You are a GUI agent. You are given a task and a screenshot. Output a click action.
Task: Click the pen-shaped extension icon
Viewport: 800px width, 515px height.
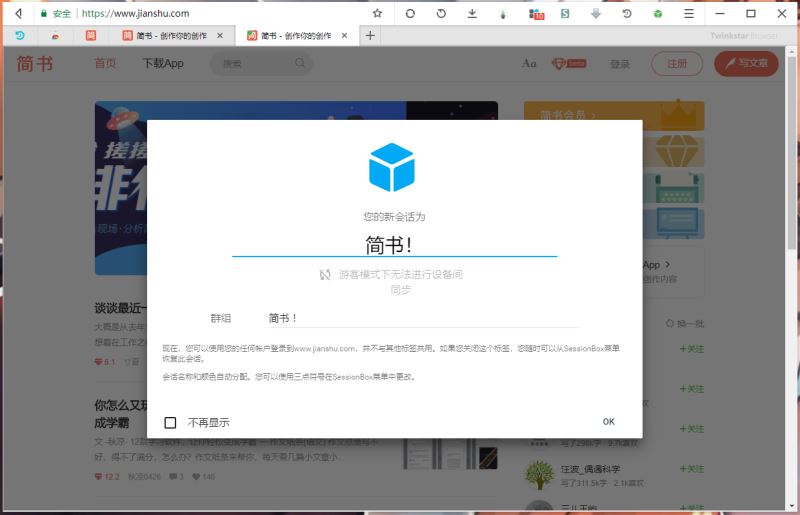pyautogui.click(x=503, y=14)
